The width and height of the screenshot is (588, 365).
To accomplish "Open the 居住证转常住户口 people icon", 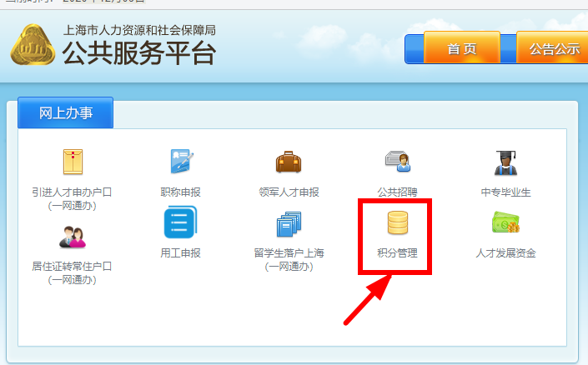I will [x=73, y=237].
